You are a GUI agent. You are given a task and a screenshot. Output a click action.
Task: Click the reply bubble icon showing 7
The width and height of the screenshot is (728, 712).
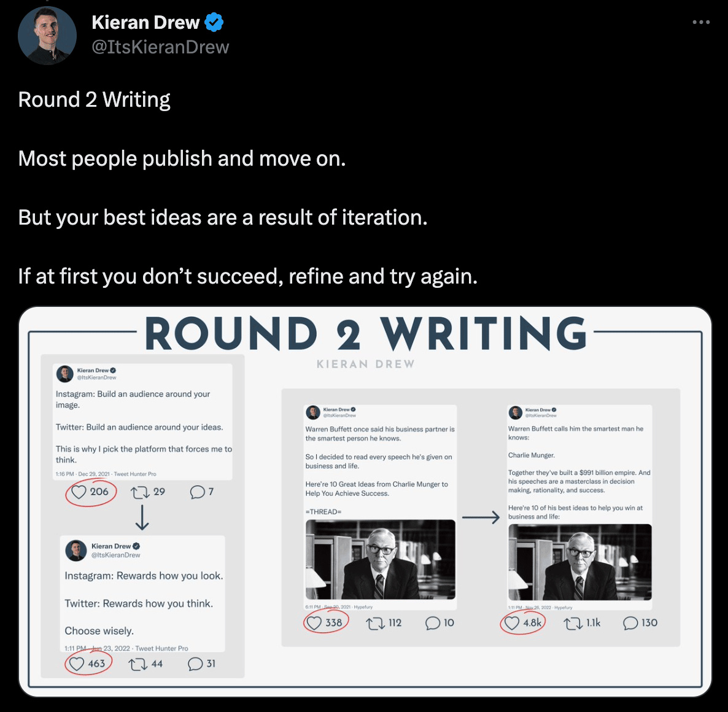click(197, 492)
